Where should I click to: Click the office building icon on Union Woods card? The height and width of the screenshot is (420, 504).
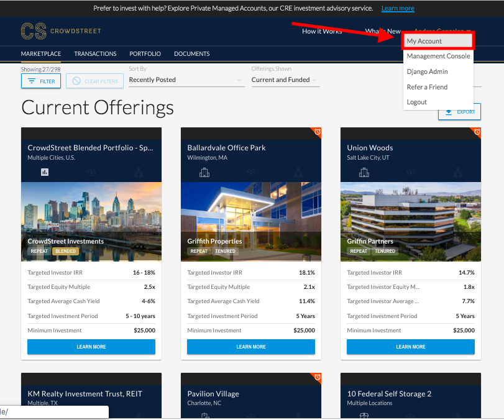pos(364,173)
